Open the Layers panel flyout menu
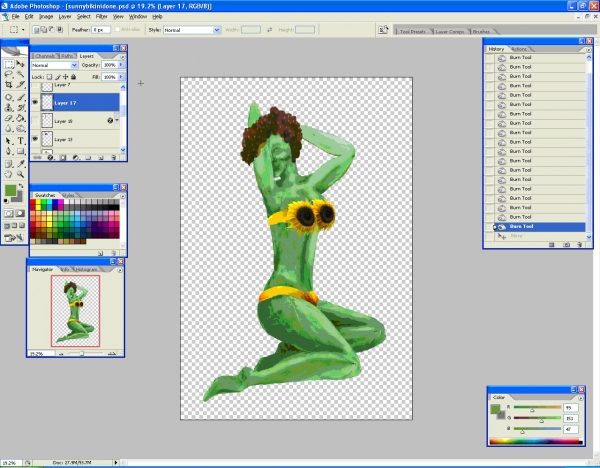Screen dimensions: 600x468 pos(122,57)
